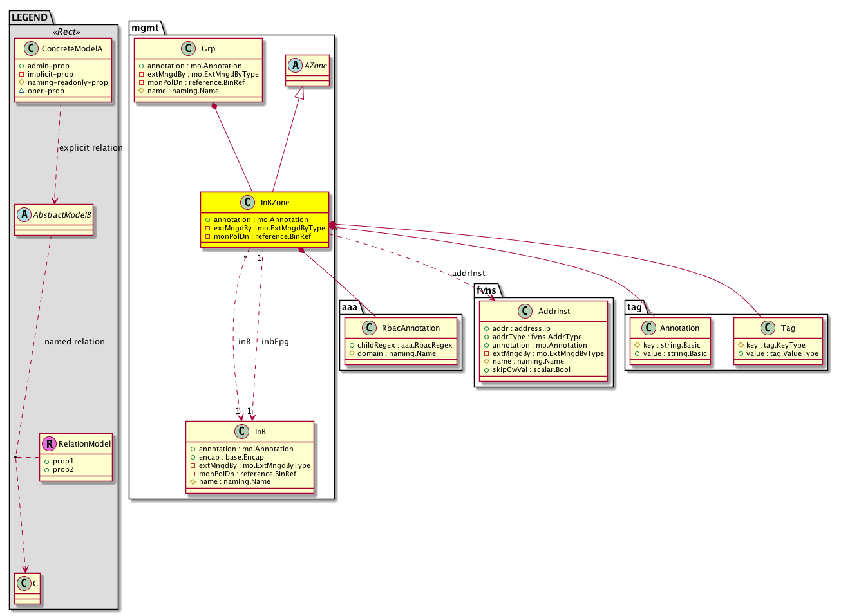
Task: Click the pink R icon of RelationModel
Action: pos(49,443)
